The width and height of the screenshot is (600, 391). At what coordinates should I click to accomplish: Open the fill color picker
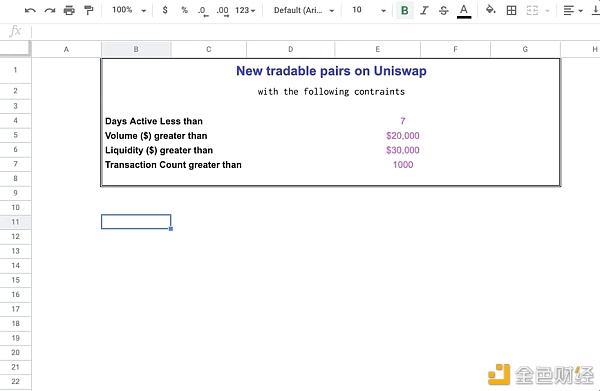(491, 10)
